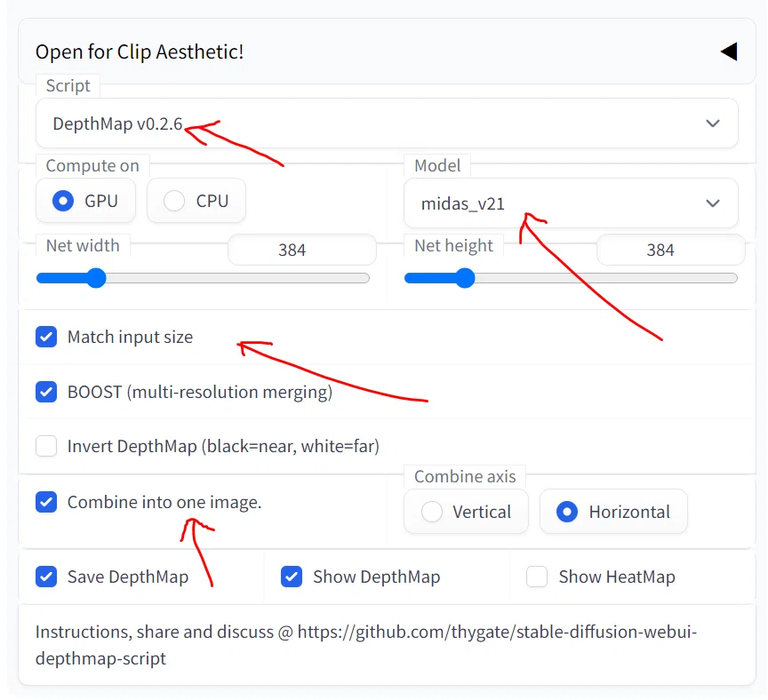Open the Script dropdown chevron
768x700 pixels.
point(713,123)
